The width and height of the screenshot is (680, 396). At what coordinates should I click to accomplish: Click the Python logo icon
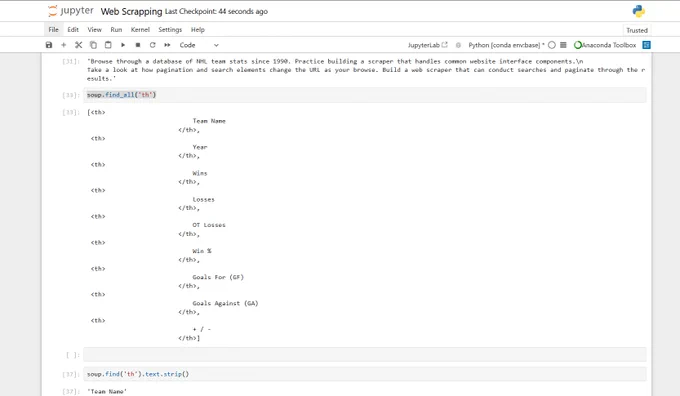pos(638,11)
